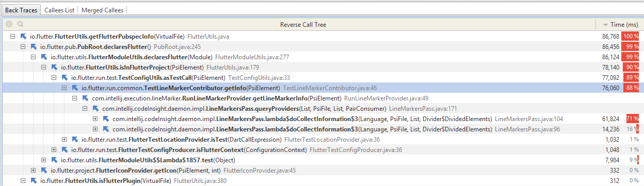Collapse LineMarkersPass.queryProviders node
This screenshot has height=186, width=644.
85,109
